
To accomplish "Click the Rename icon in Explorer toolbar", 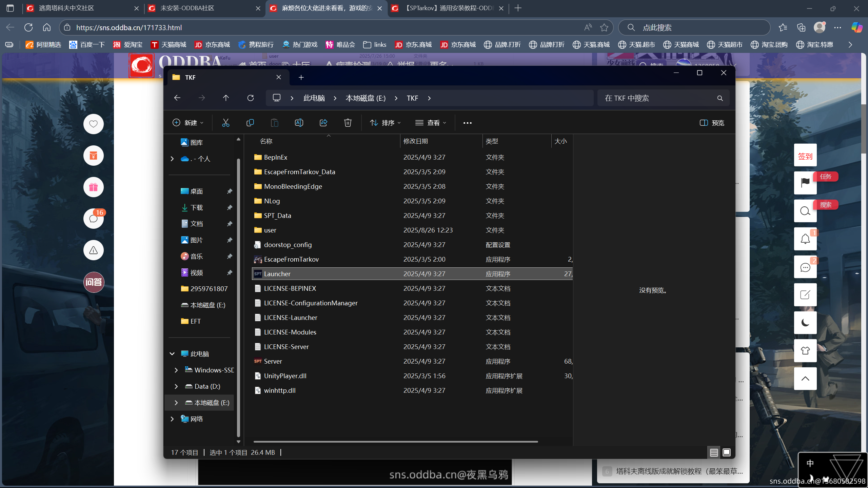I will (299, 123).
